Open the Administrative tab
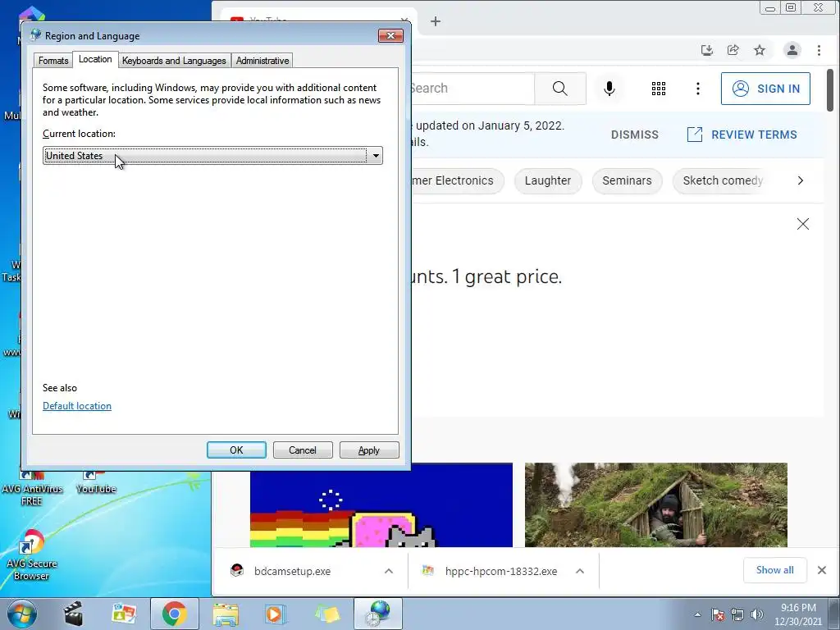This screenshot has height=630, width=840. [262, 61]
